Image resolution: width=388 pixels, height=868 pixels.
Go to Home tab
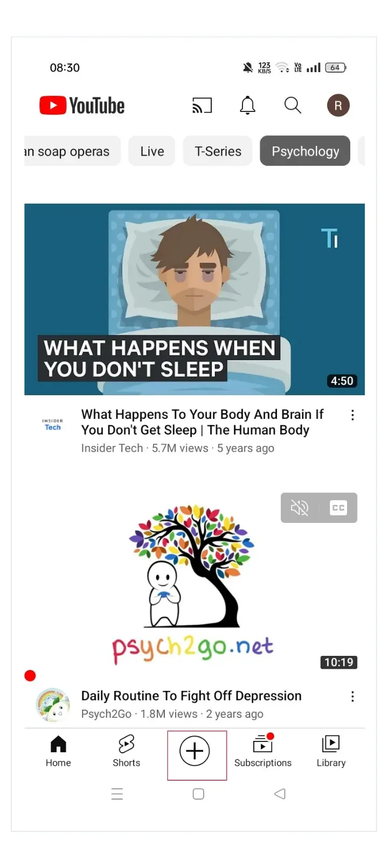click(x=58, y=751)
